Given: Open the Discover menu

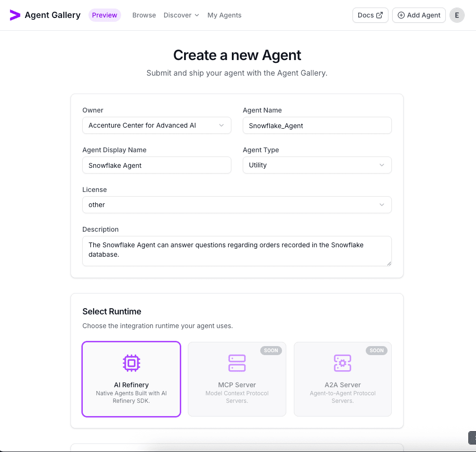Looking at the screenshot, I should tap(181, 15).
